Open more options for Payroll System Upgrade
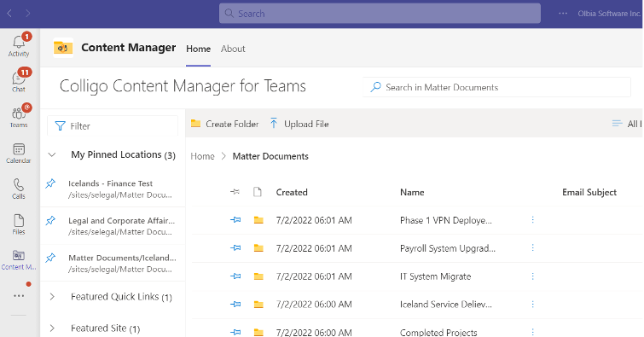The width and height of the screenshot is (644, 337). (533, 247)
